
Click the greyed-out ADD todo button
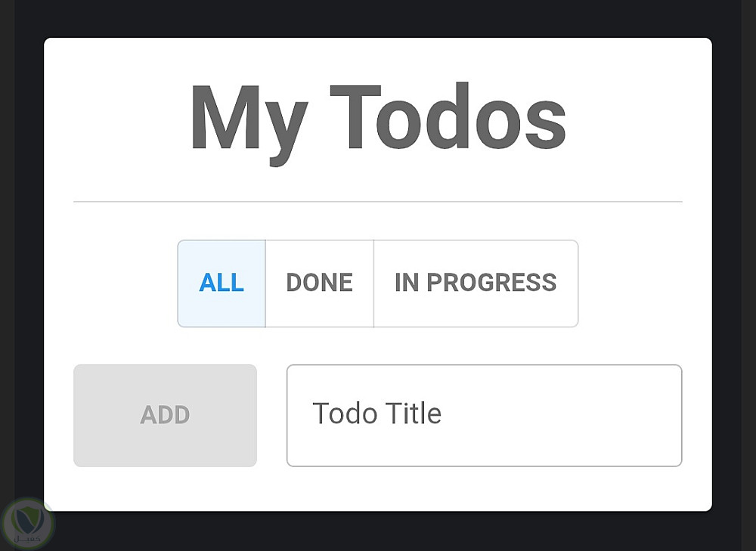165,415
